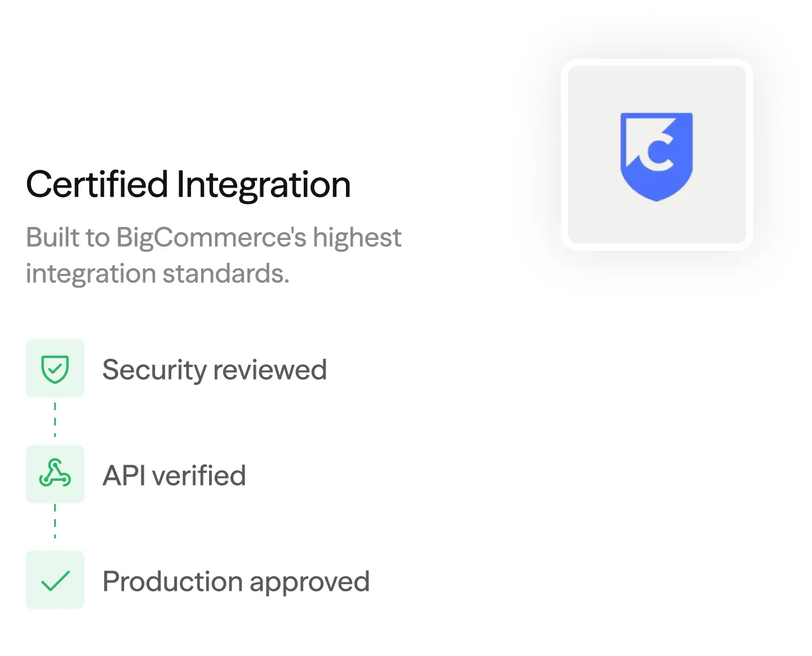Click the word "Certified" in the heading
The width and height of the screenshot is (812, 656).
[97, 185]
